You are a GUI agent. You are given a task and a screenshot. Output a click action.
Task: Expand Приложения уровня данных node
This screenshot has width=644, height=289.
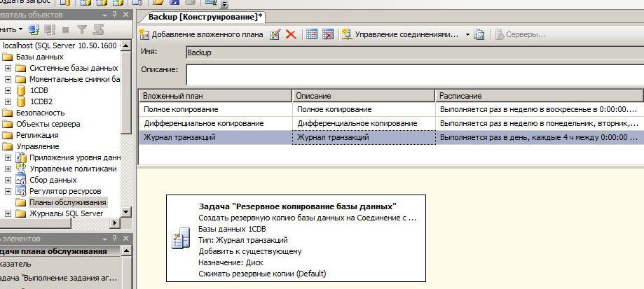8,157
